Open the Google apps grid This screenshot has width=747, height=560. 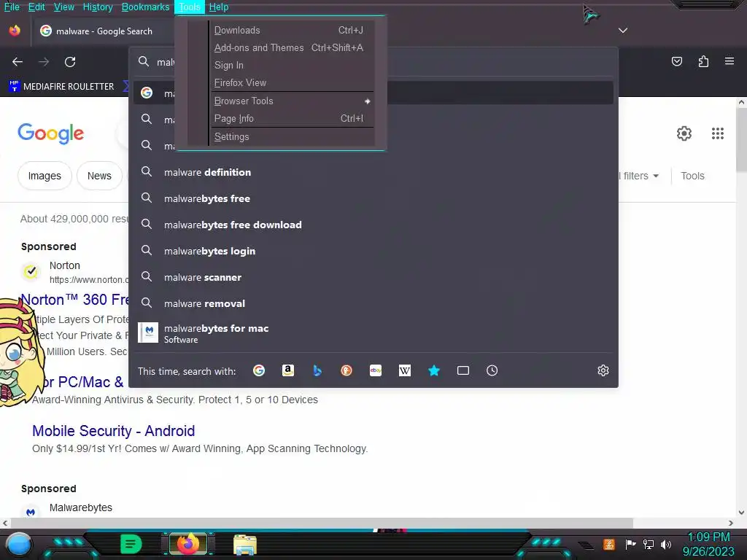pos(718,133)
